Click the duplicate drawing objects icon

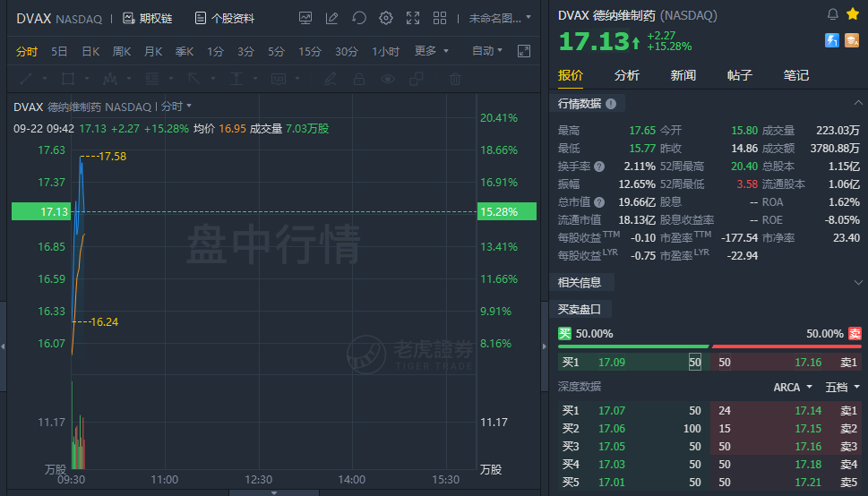(417, 79)
